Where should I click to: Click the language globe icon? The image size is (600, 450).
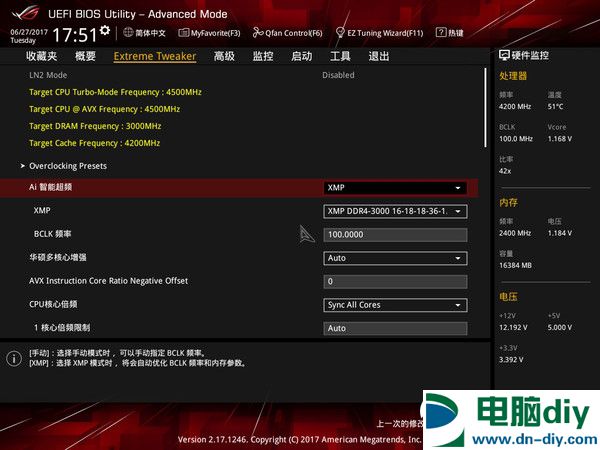128,33
